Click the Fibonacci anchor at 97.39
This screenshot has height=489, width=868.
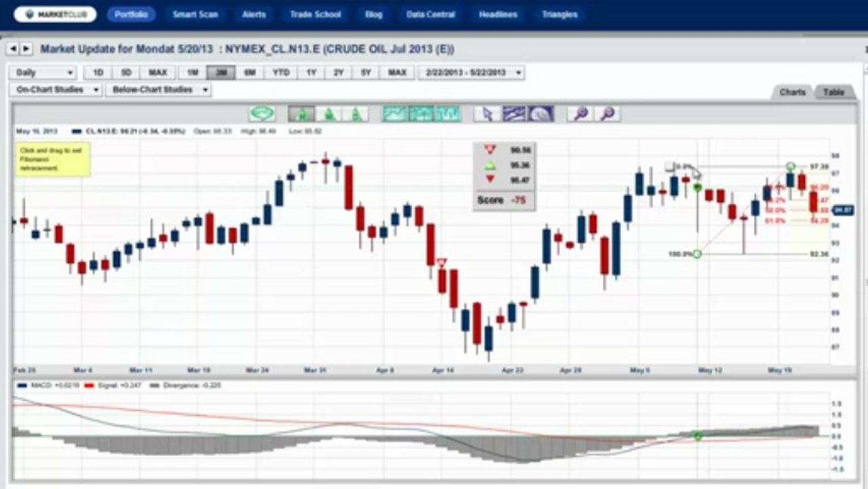point(791,166)
